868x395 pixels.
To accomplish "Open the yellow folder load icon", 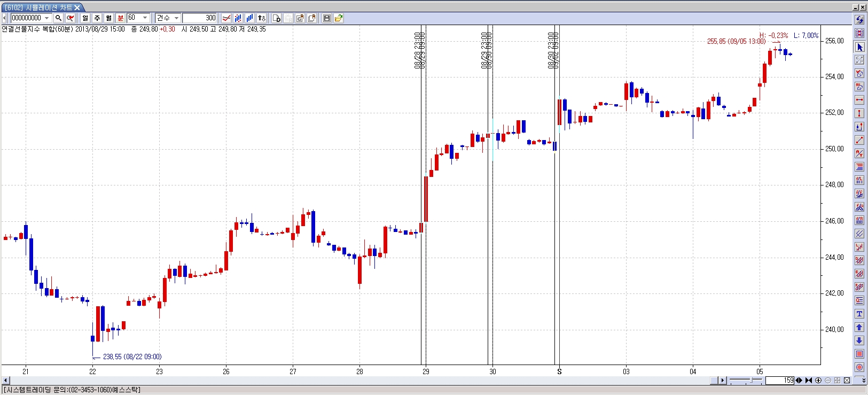I will pos(339,18).
